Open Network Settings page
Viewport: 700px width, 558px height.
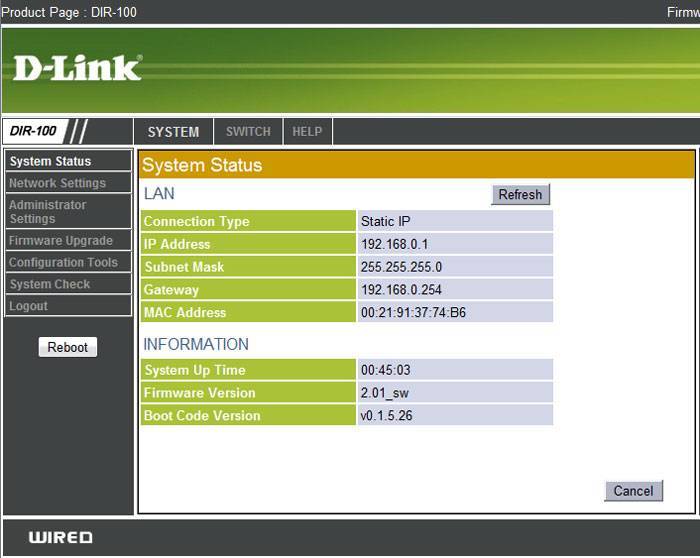click(x=68, y=183)
